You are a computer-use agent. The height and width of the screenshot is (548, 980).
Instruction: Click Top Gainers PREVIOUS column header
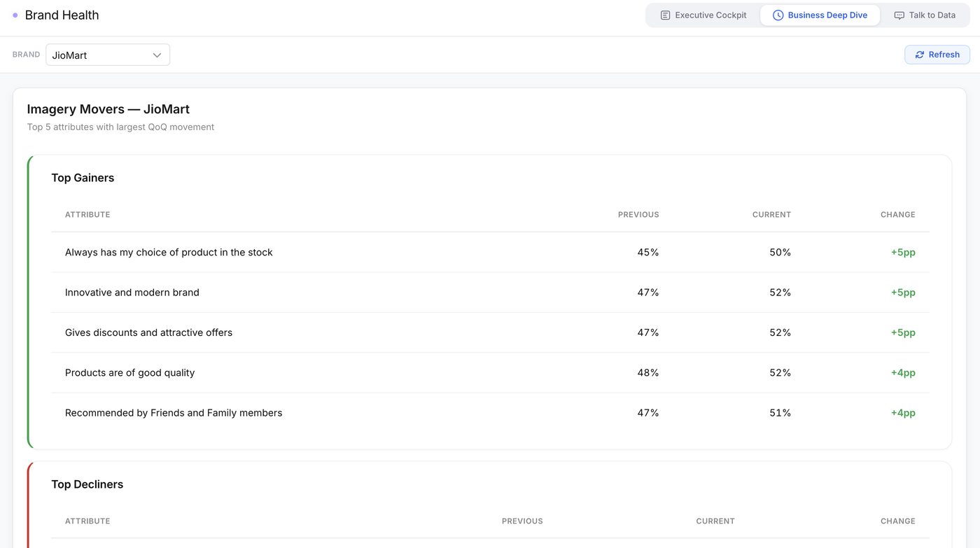(638, 215)
